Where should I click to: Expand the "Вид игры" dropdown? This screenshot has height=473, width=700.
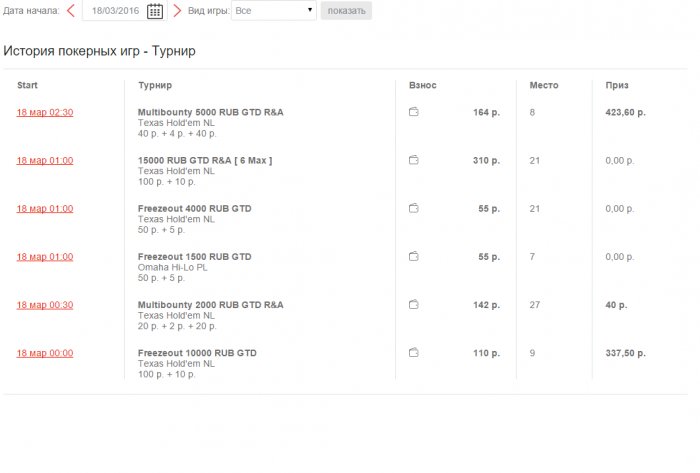coord(273,11)
